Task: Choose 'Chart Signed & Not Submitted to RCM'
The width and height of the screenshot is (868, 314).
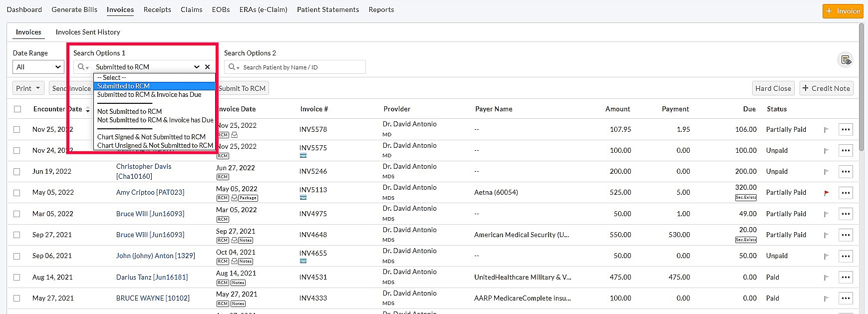Action: [154, 137]
